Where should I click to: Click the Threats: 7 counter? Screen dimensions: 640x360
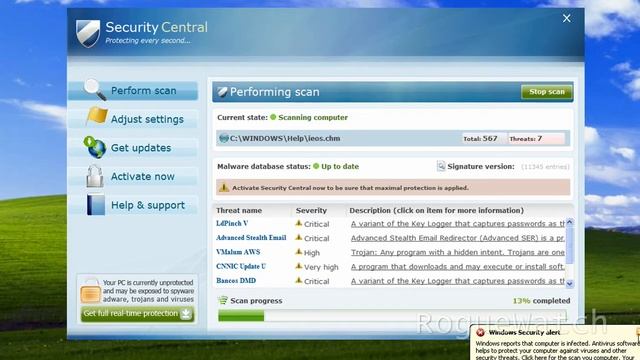tap(536, 138)
